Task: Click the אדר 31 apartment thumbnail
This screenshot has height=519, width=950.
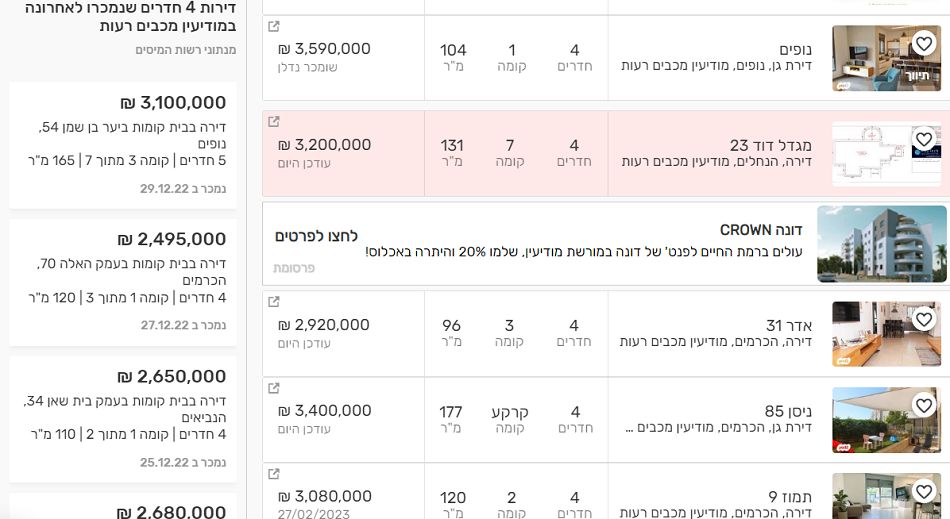Action: [873, 334]
